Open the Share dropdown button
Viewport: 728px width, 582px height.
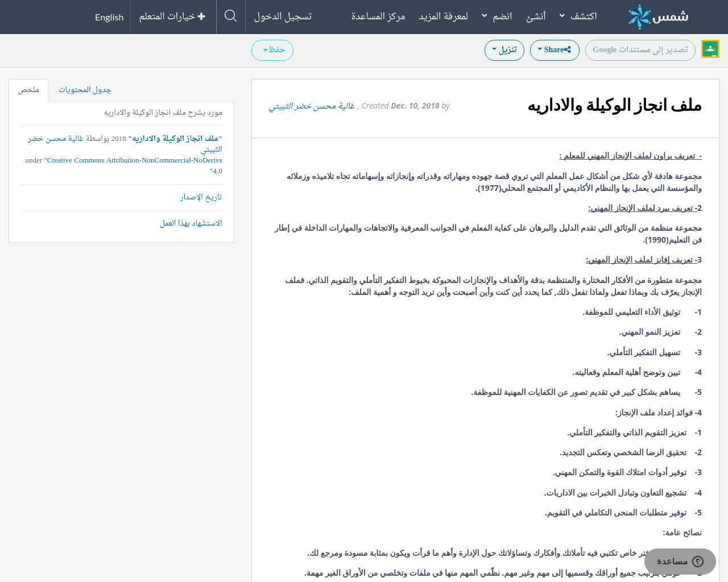pos(555,50)
